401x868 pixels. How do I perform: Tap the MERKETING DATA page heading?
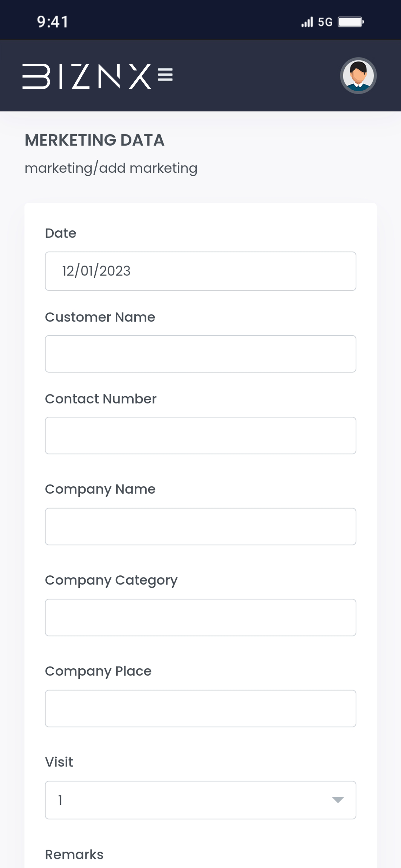[95, 140]
